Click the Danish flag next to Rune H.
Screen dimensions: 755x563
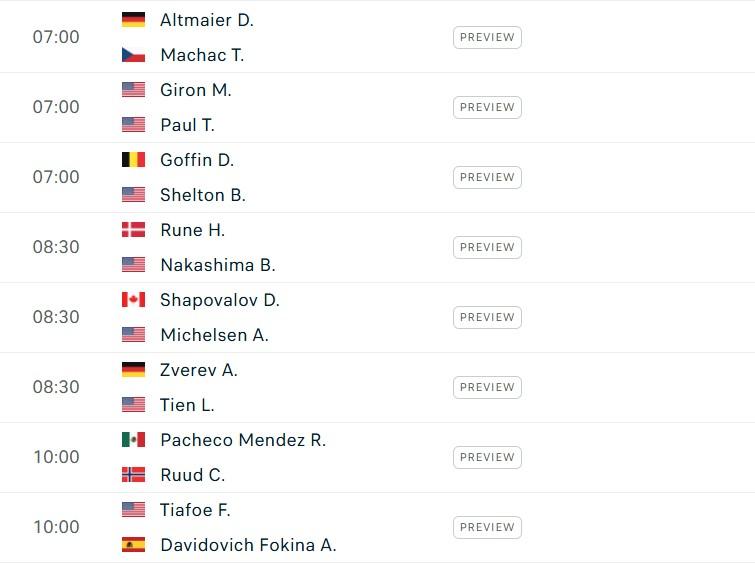[133, 230]
